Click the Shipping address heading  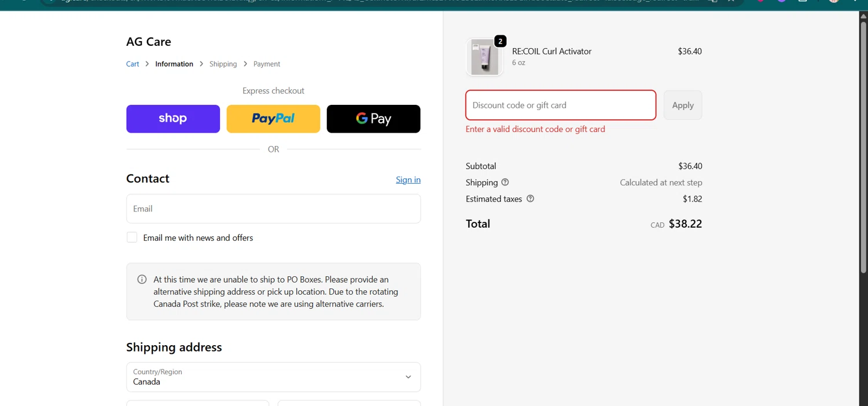[x=174, y=347]
